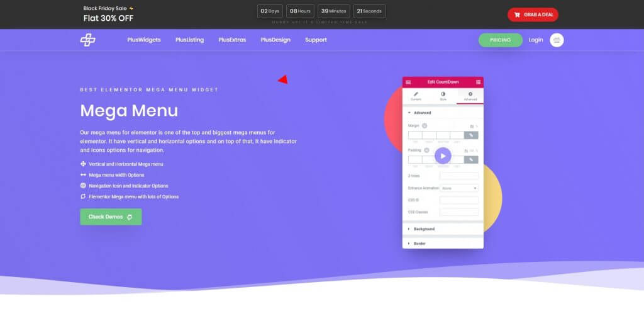Image resolution: width=644 pixels, height=328 pixels.
Task: Click the green Pricing button
Action: pyautogui.click(x=500, y=40)
